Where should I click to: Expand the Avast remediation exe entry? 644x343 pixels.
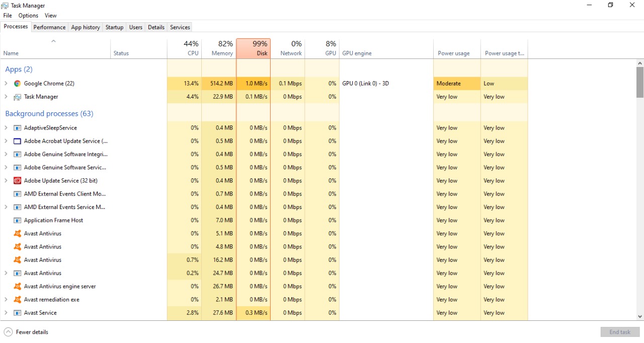tap(6, 299)
